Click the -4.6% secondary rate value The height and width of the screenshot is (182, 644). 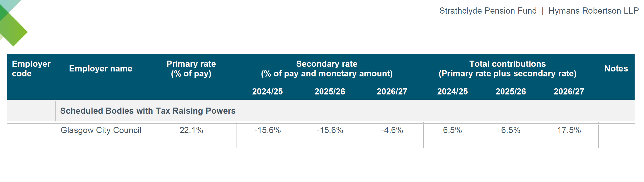pos(392,130)
